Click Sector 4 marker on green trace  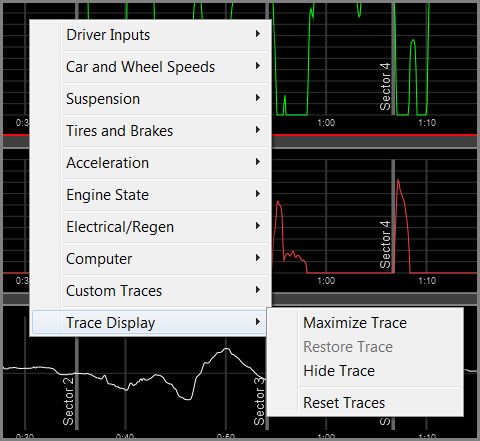pos(385,86)
